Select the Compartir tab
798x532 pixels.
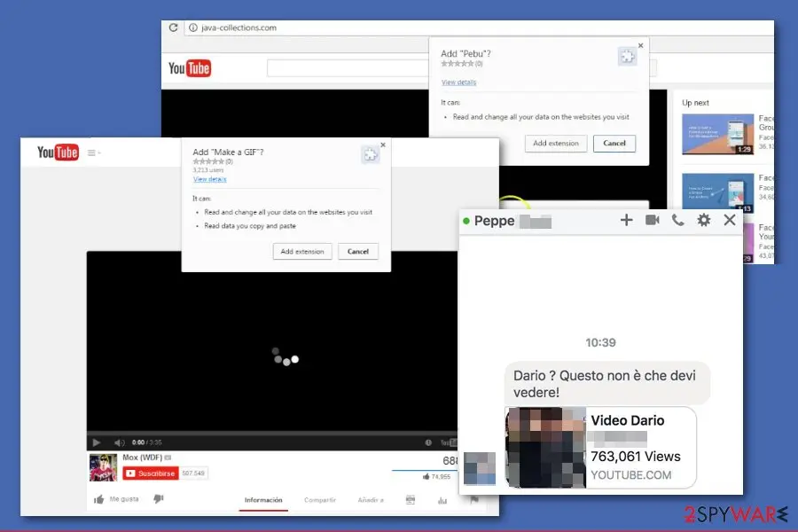[320, 500]
